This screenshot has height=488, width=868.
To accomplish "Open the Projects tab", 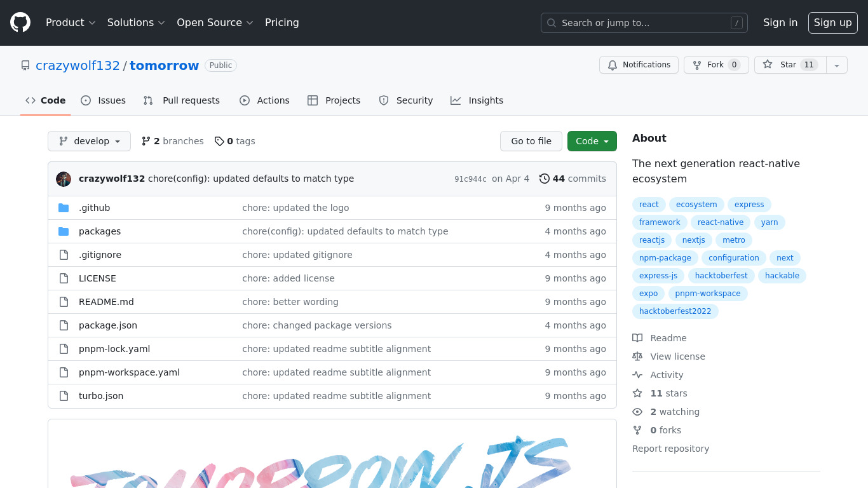I will pos(334,100).
